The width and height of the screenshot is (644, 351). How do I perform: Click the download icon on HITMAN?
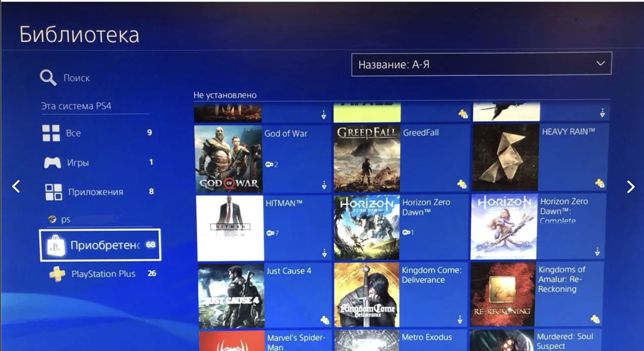click(324, 253)
